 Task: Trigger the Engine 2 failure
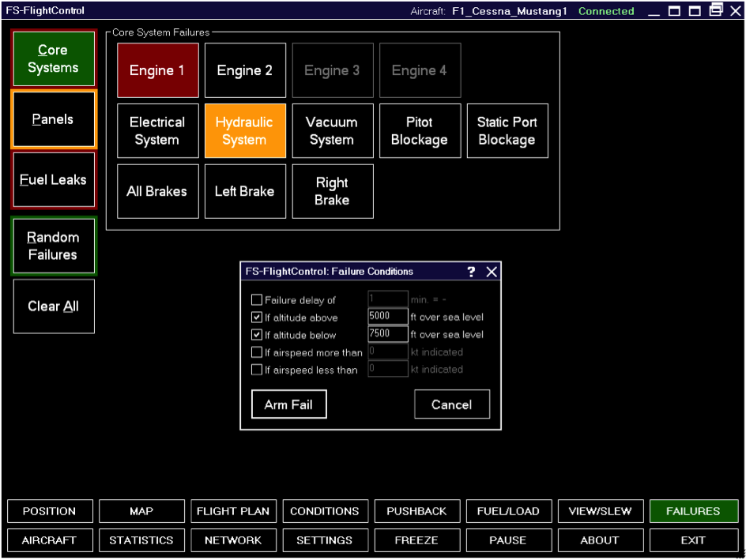coord(245,70)
